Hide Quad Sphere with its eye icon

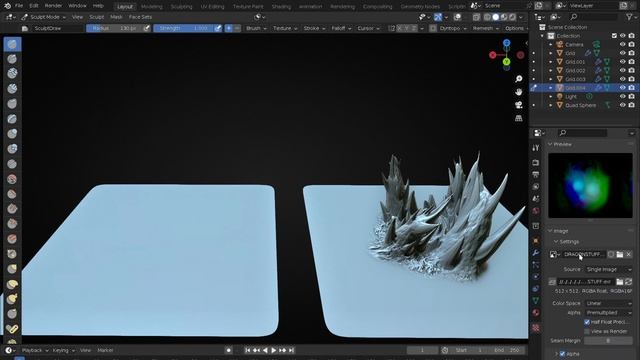point(622,105)
